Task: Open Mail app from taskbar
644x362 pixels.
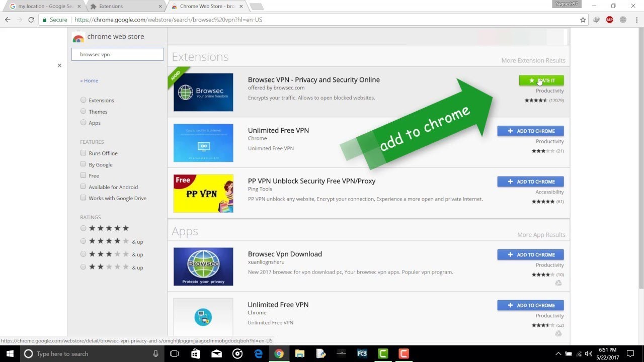Action: pos(217,353)
